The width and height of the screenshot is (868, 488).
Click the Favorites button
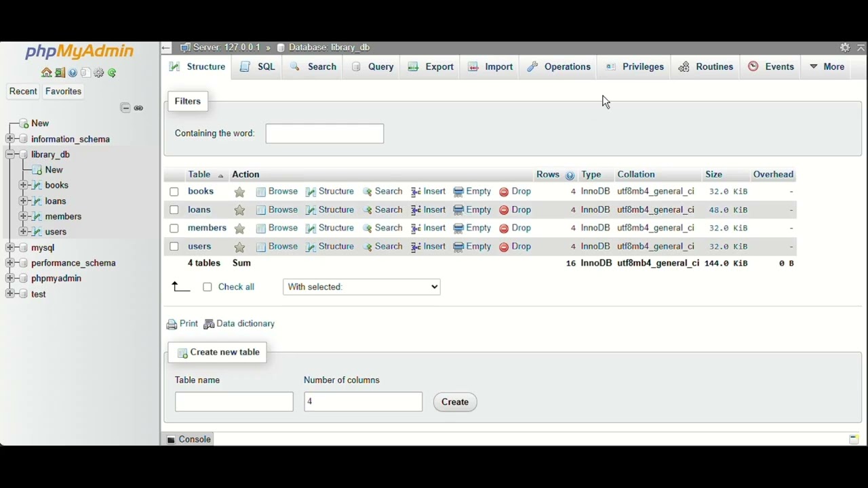click(63, 91)
